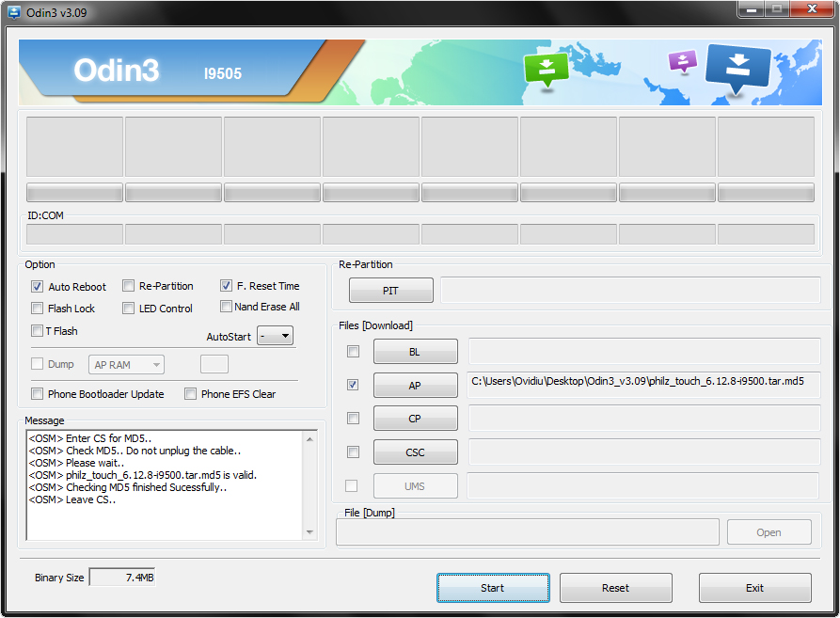Click the AP file path field

[643, 385]
